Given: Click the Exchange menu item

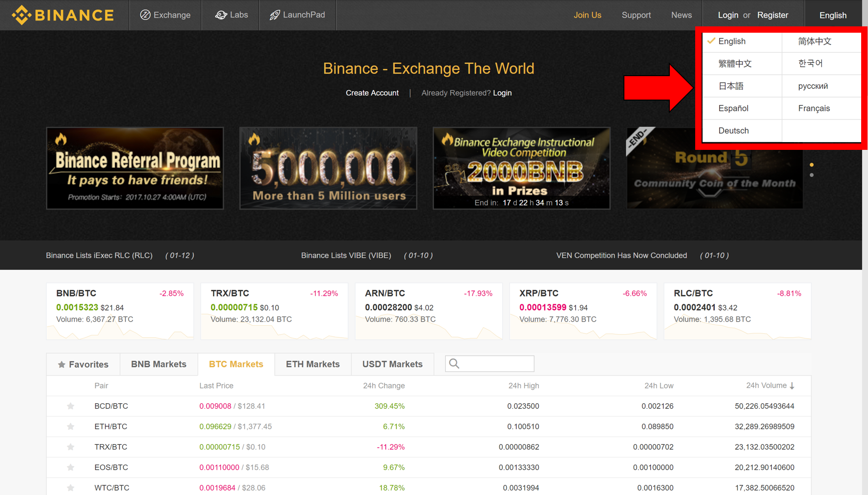Looking at the screenshot, I should [165, 15].
